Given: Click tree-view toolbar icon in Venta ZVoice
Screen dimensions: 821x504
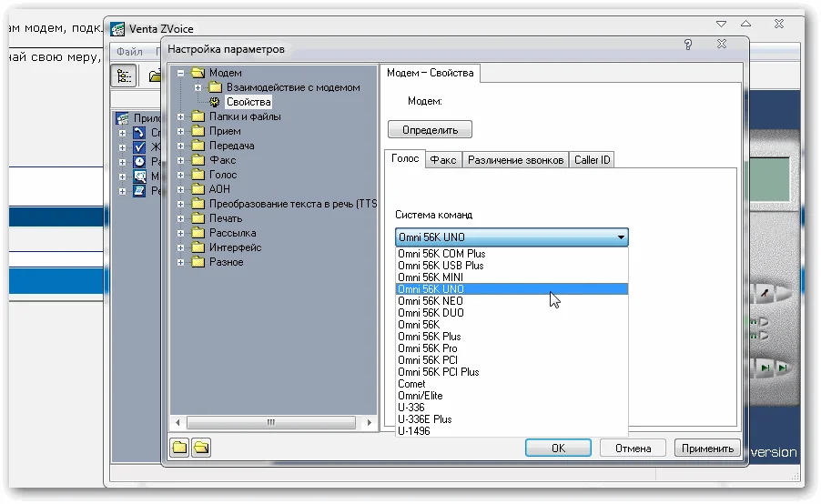Looking at the screenshot, I should [x=124, y=76].
